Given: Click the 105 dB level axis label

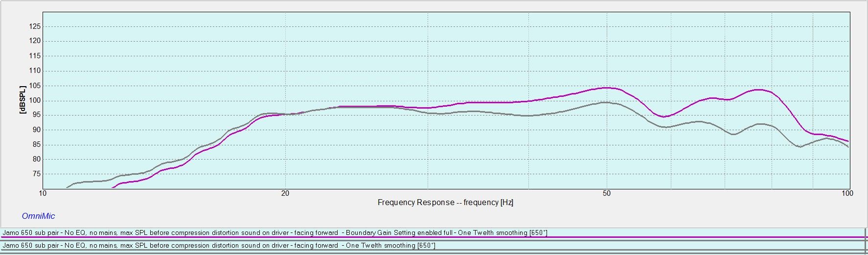Looking at the screenshot, I should pos(35,86).
